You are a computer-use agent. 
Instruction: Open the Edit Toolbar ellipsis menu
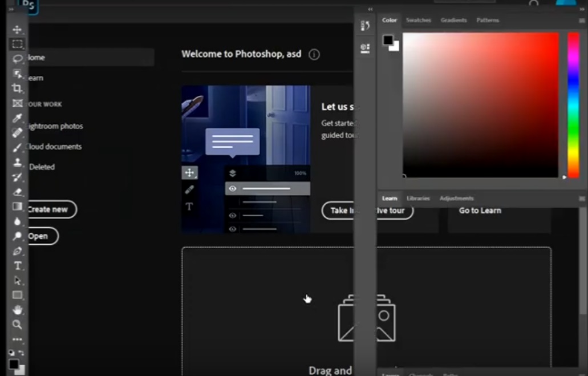coord(18,339)
